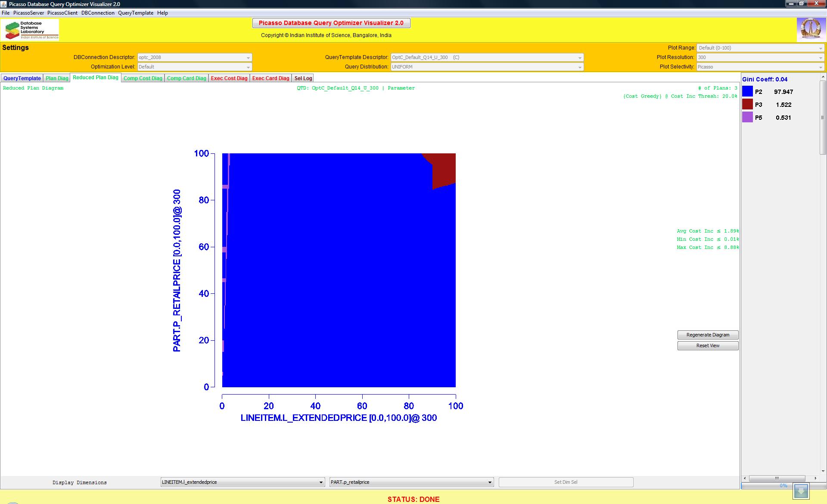Click the legend panel scroll-up arrow
827x504 pixels.
[823, 77]
